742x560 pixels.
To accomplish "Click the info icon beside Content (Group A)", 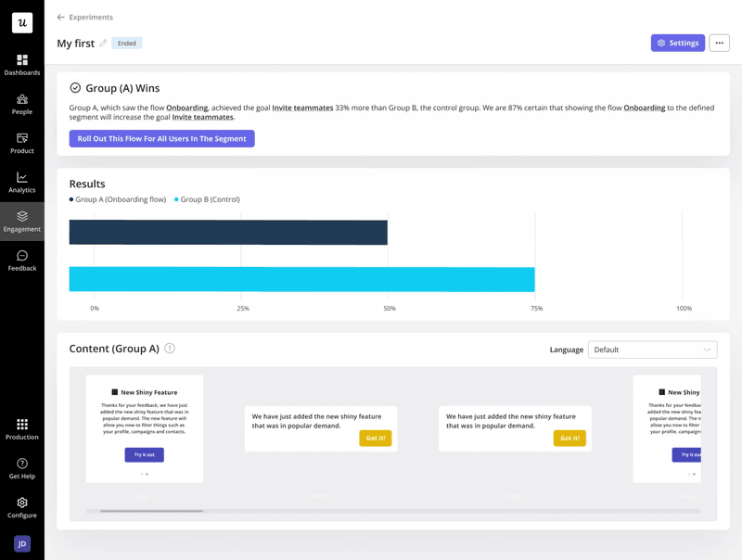I will (x=172, y=349).
